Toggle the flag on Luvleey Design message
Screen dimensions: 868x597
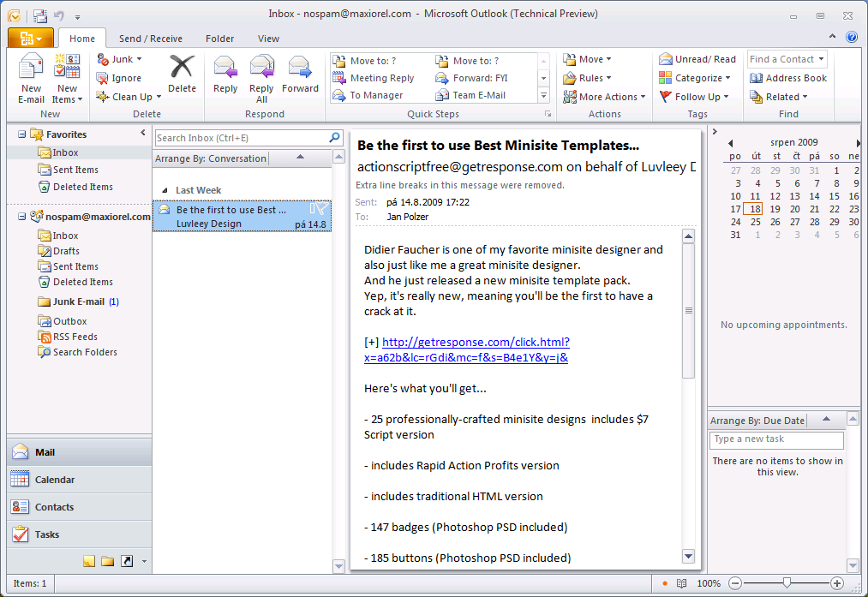321,209
